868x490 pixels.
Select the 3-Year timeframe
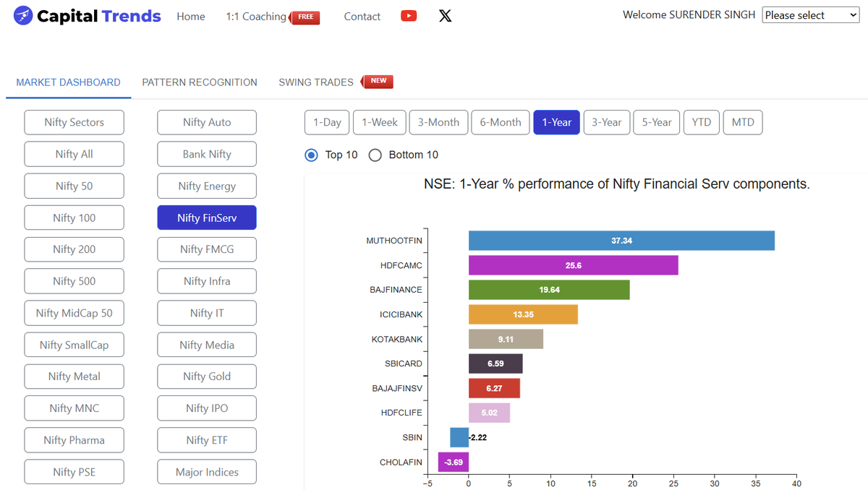click(607, 122)
